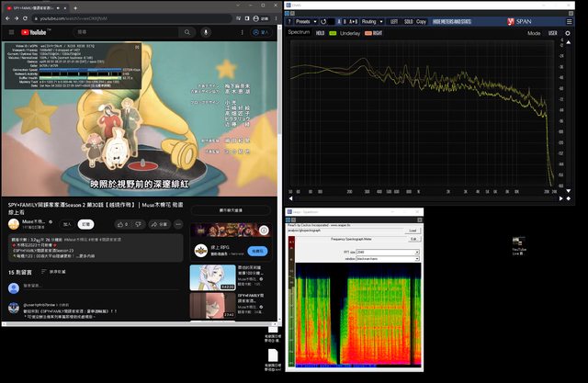Open Chrome tab search chevron
588x383 pixels.
click(x=239, y=6)
